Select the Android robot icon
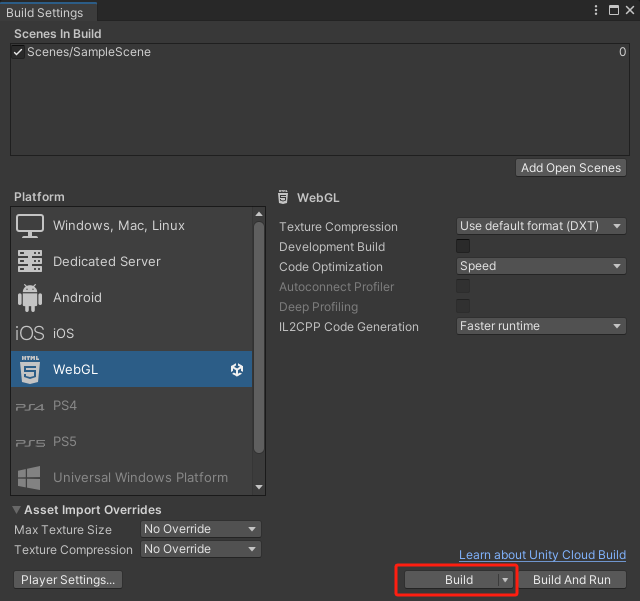The width and height of the screenshot is (640, 601). pyautogui.click(x=30, y=298)
